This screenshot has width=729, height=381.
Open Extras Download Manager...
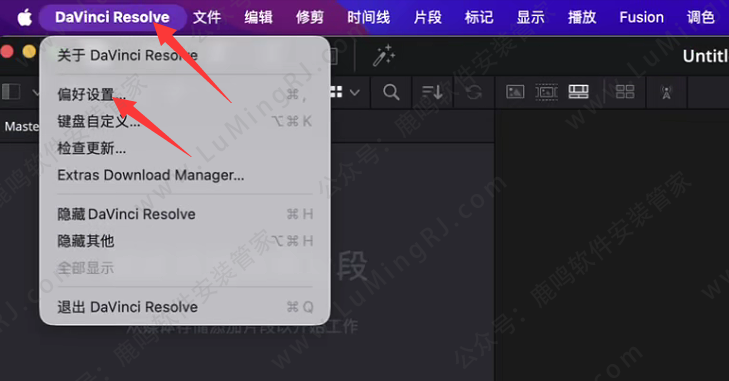[x=185, y=175]
